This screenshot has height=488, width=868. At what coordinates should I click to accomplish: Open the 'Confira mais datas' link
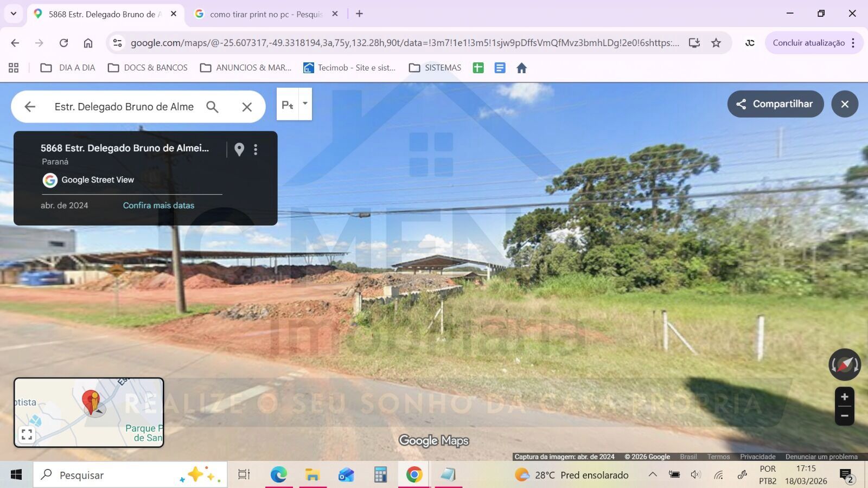(x=158, y=206)
